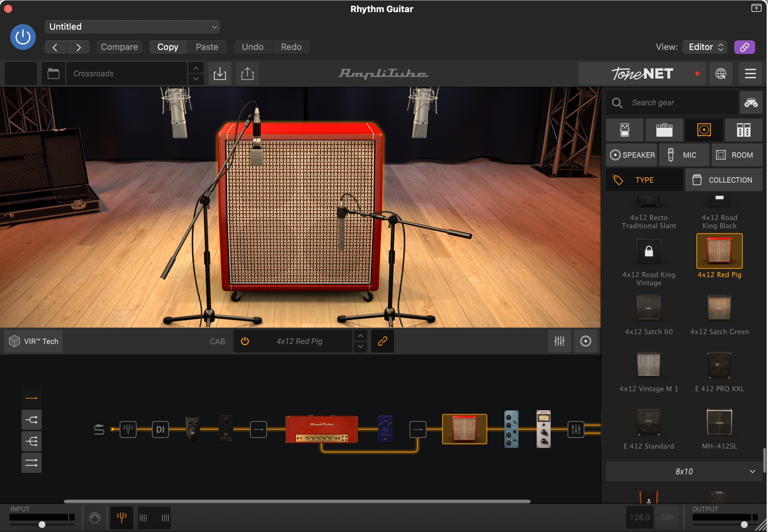
Task: Open the ToneNET panel
Action: pyautogui.click(x=642, y=73)
